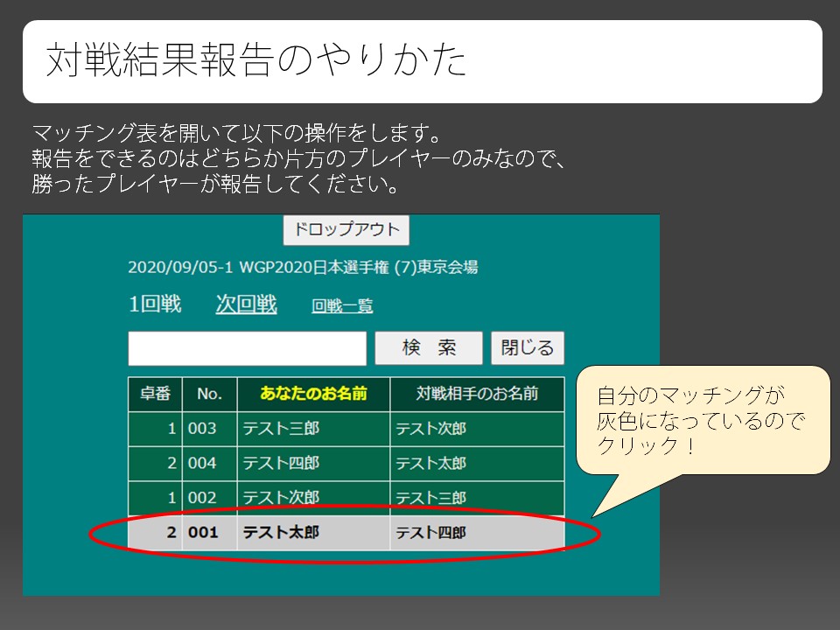
Task: Open the 回戦一覧 link
Action: pos(342,306)
